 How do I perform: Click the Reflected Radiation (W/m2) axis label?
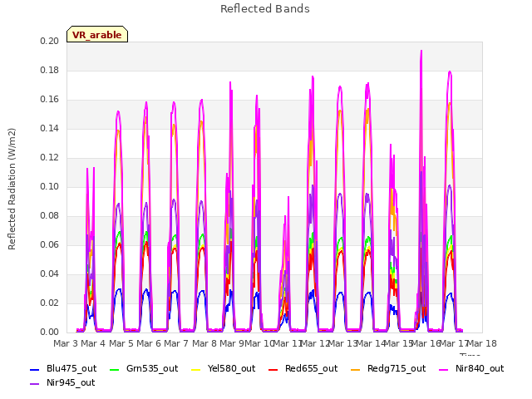(x=12, y=189)
